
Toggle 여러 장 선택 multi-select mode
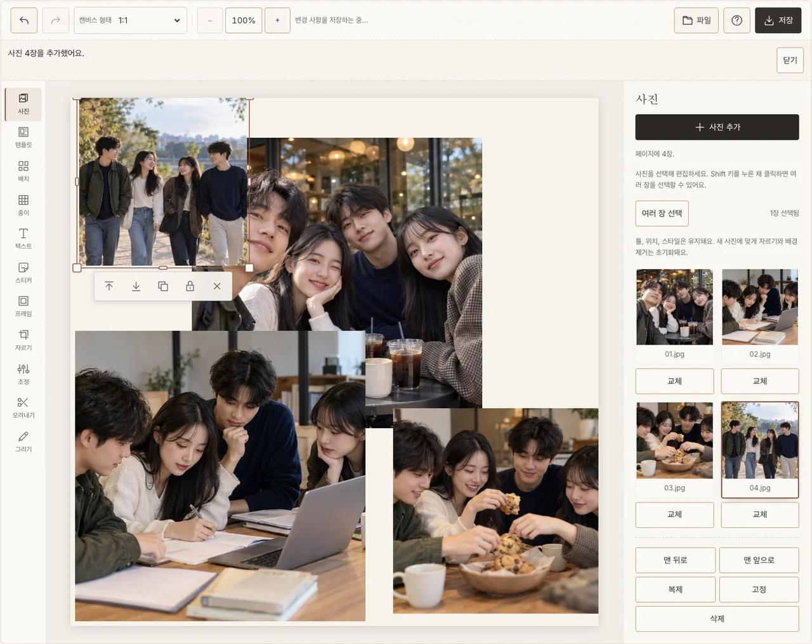pos(662,213)
